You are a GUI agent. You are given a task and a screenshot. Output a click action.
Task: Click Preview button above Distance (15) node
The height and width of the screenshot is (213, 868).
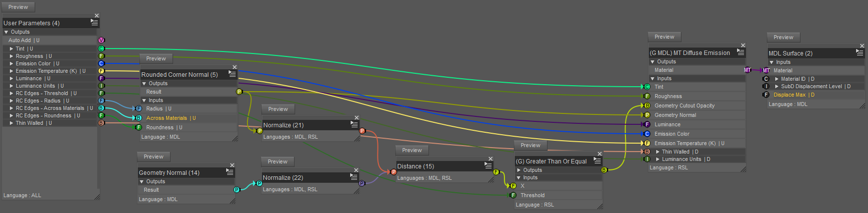pyautogui.click(x=412, y=150)
